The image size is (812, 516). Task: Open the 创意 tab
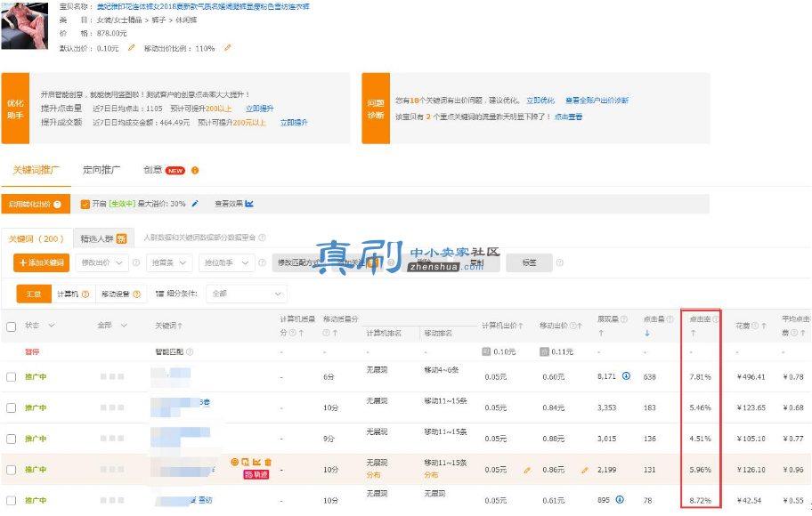[x=153, y=170]
